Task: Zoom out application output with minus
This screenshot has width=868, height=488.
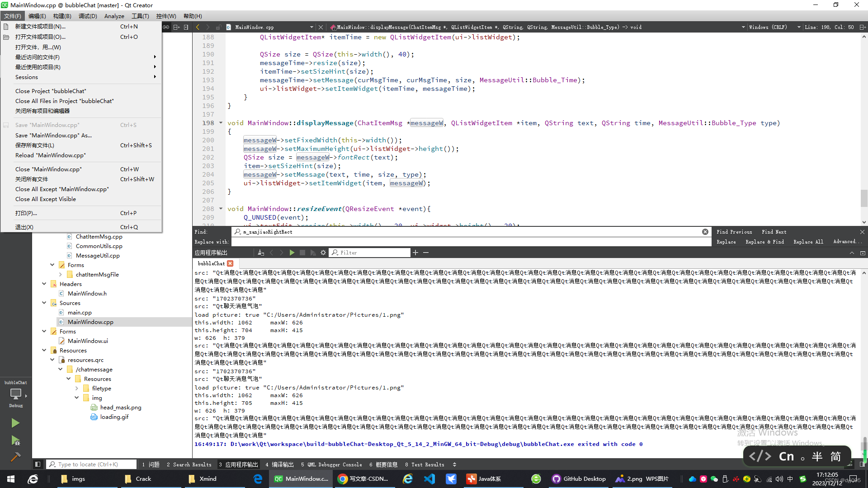Action: tap(426, 253)
